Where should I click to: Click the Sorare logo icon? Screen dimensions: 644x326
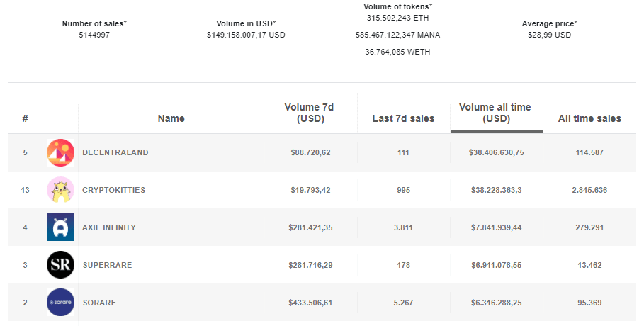(x=60, y=302)
